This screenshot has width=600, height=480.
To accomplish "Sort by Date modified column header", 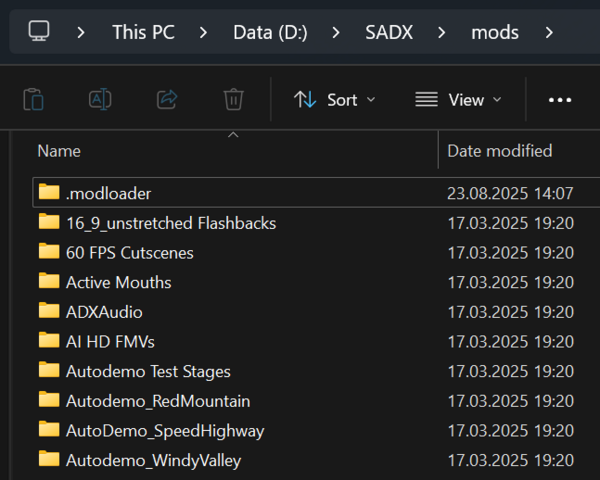I will click(x=500, y=151).
